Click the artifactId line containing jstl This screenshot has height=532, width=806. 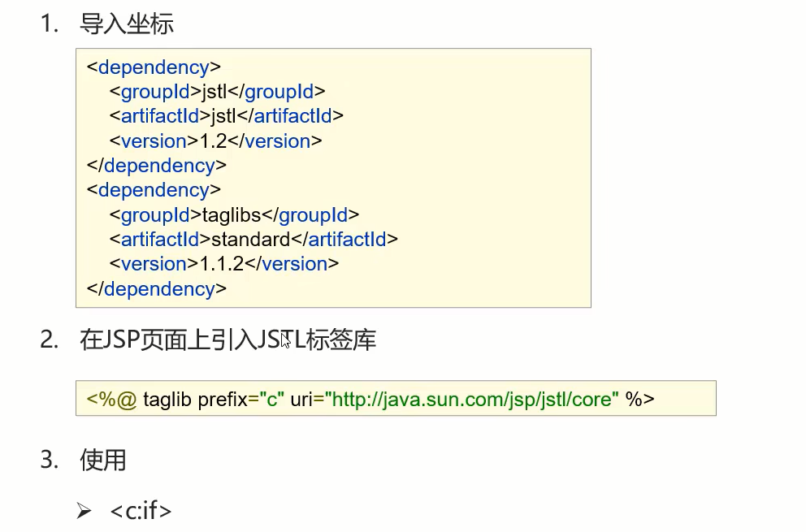[226, 115]
